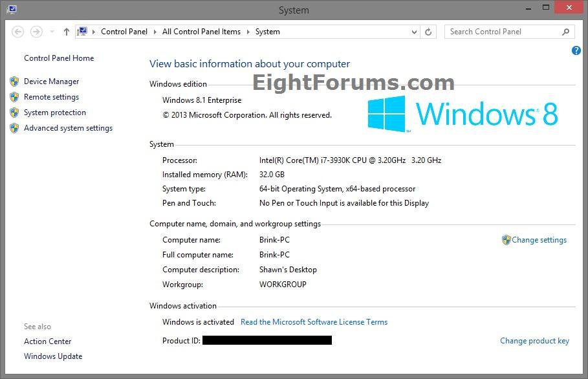The width and height of the screenshot is (588, 379).
Task: Click the search magnifier icon
Action: 565,32
